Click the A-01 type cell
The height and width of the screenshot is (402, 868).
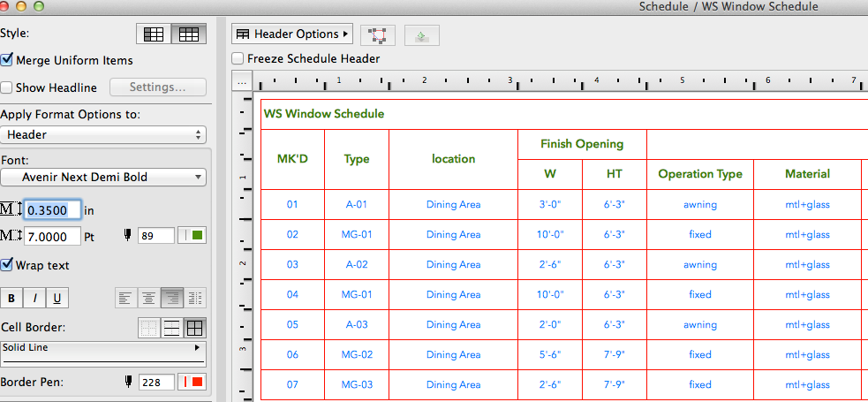click(x=357, y=204)
